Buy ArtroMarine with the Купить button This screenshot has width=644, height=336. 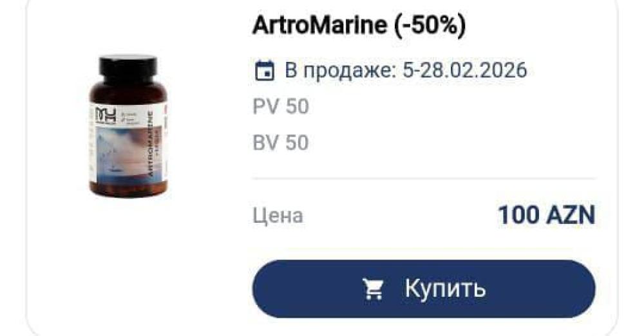424,289
